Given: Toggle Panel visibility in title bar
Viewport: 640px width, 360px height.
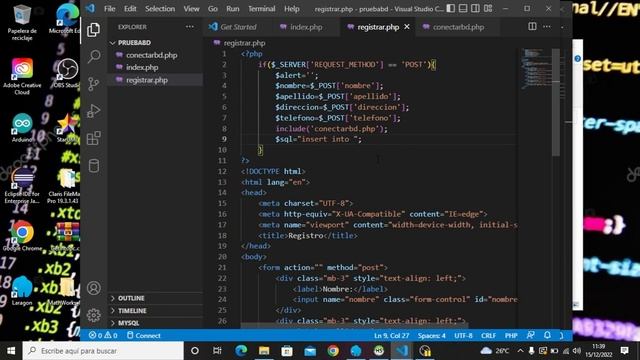Looking at the screenshot, I should pyautogui.click(x=463, y=8).
